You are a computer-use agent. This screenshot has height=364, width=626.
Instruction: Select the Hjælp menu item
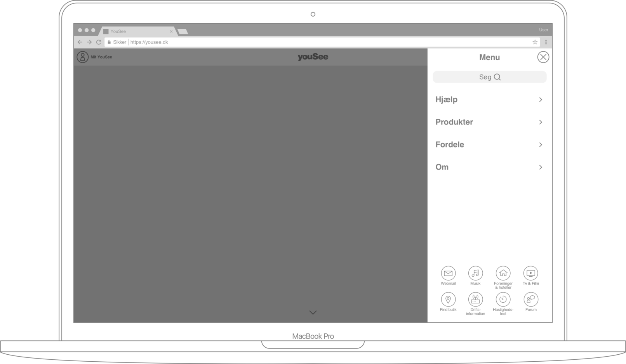(x=489, y=100)
